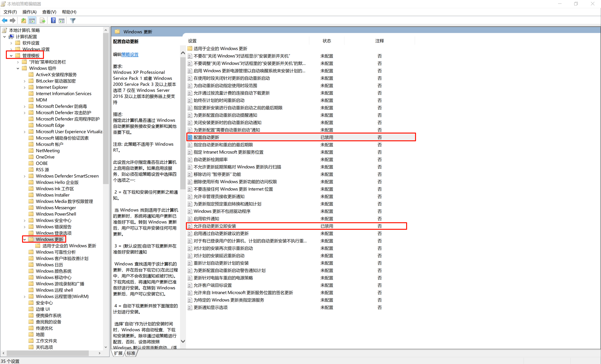The height and width of the screenshot is (364, 601).
Task: Toggle the show/hide action pane icon
Action: pyautogui.click(x=62, y=21)
